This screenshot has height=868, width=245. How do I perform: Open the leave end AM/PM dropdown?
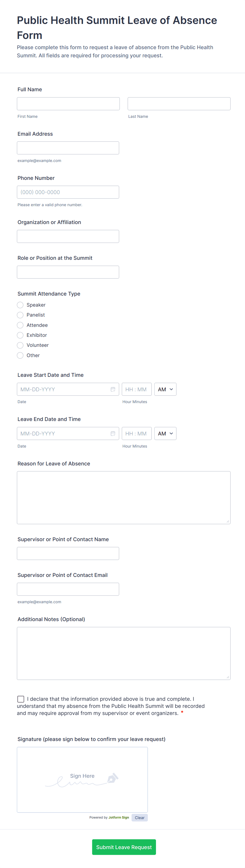pos(165,433)
